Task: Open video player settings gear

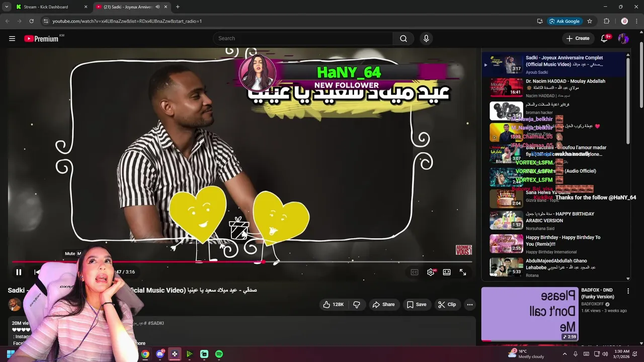Action: (x=431, y=272)
